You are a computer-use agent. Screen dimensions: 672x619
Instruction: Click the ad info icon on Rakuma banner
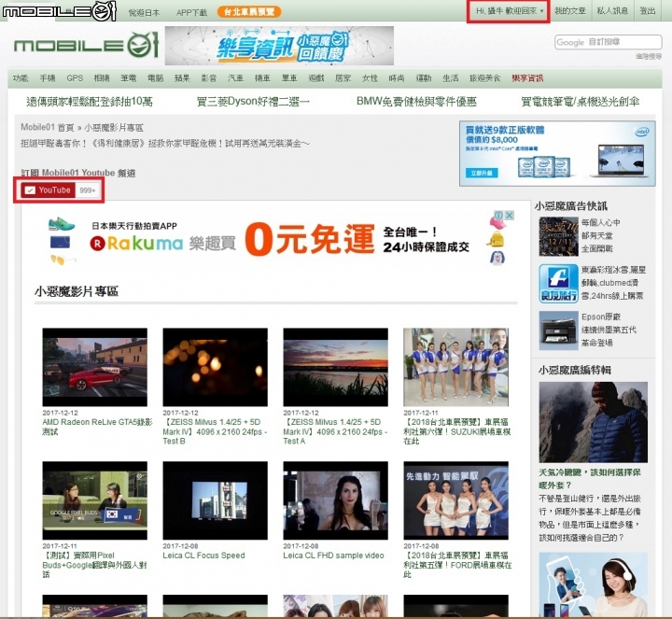pos(498,215)
